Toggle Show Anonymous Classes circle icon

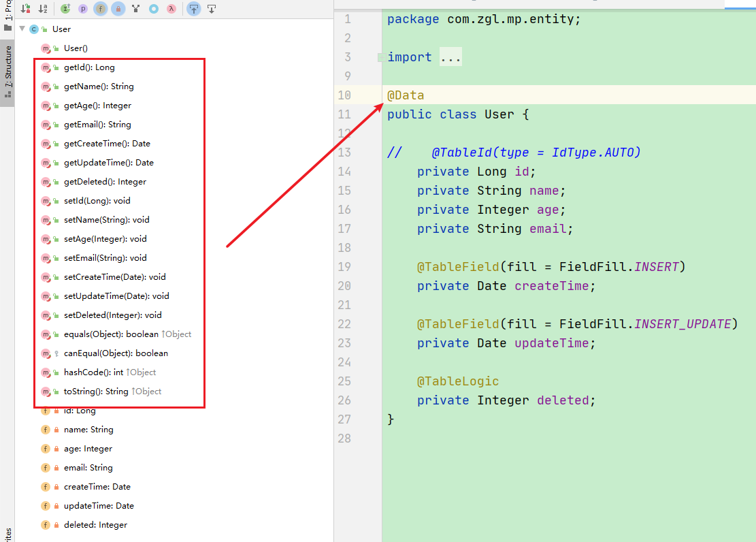click(153, 9)
